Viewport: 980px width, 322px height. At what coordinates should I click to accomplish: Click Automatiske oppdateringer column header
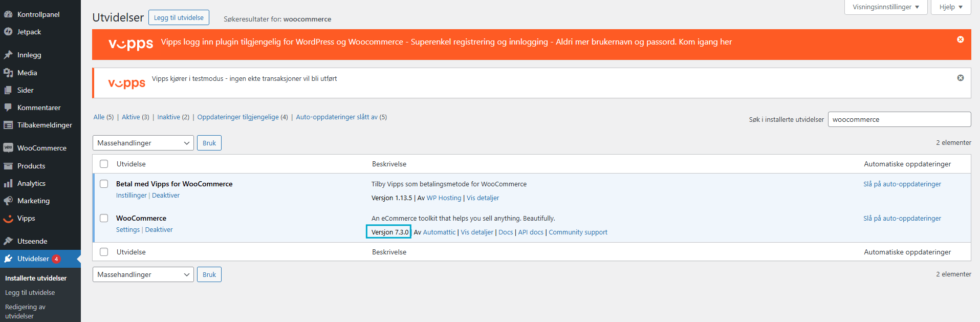point(907,164)
